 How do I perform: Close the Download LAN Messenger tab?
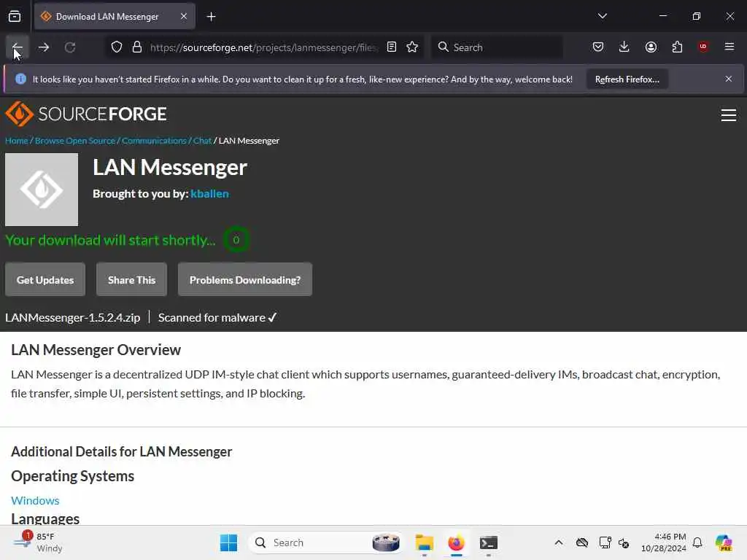coord(184,16)
